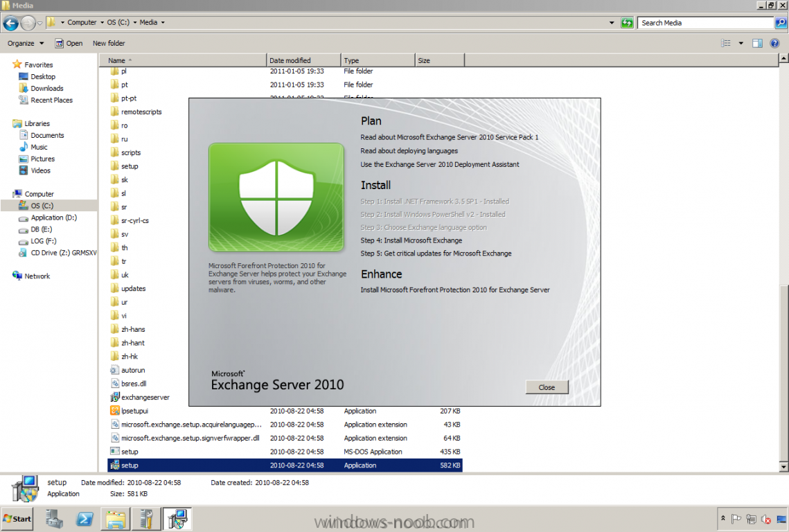Click New folder in the toolbar

(109, 43)
